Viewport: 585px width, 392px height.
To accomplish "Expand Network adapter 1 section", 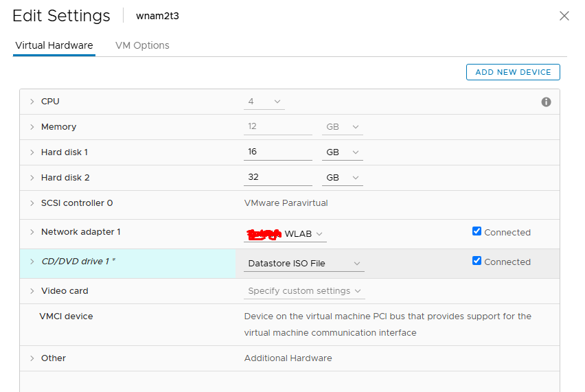I will 32,232.
